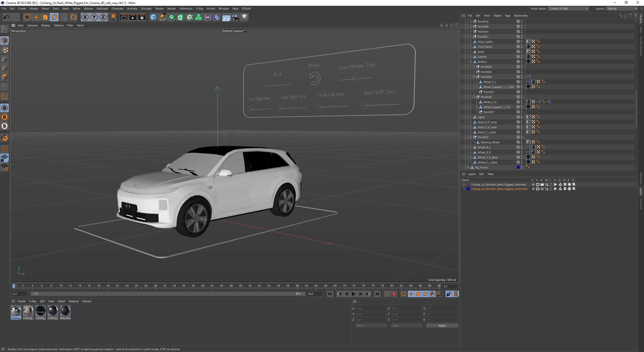Click the World dropdown in coordinates
The height and width of the screenshot is (352, 644).
(x=370, y=326)
